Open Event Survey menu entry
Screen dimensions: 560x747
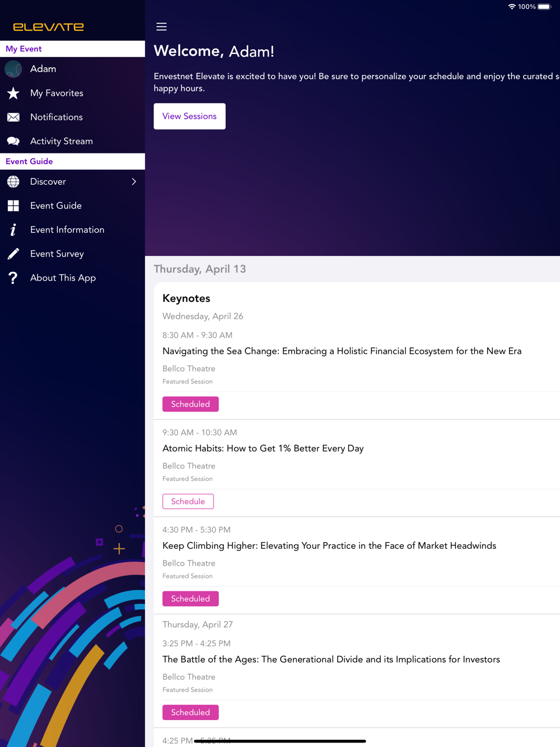point(72,254)
